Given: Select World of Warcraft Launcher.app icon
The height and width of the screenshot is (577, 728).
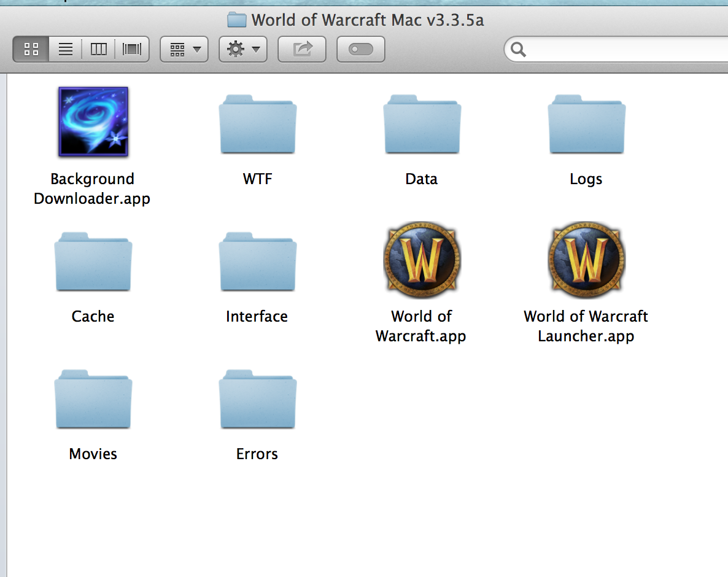Looking at the screenshot, I should (587, 260).
